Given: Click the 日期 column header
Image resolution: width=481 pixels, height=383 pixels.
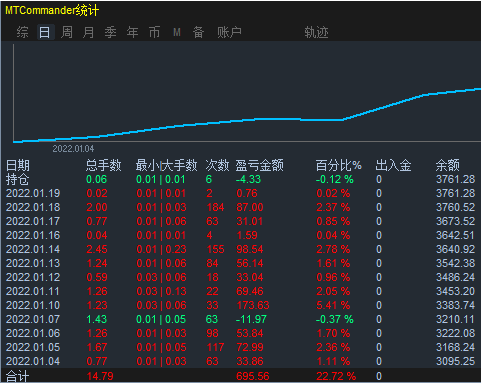Looking at the screenshot, I should coord(18,165).
